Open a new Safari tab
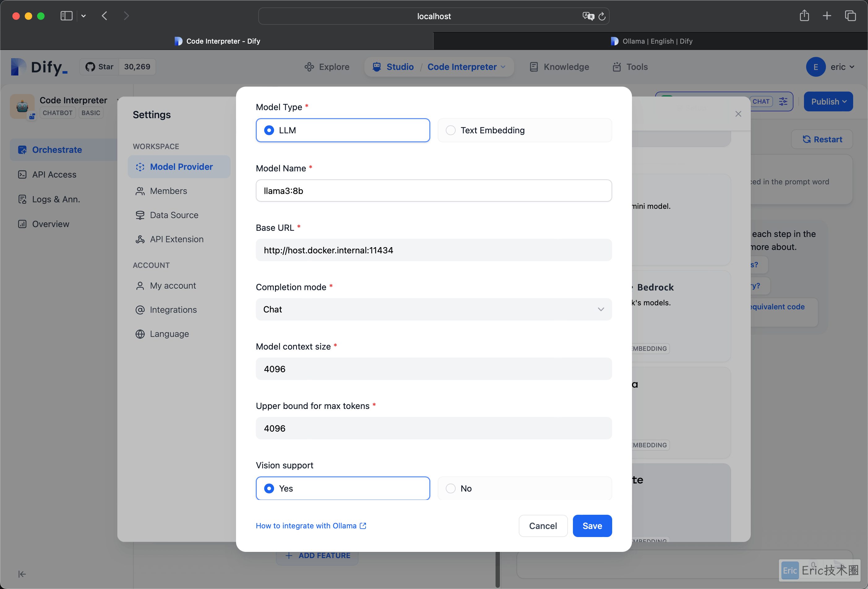Viewport: 868px width, 589px height. (x=827, y=16)
